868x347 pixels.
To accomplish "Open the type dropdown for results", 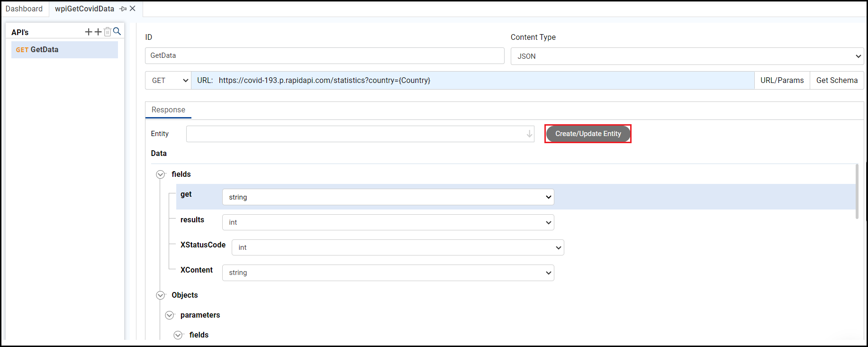I will click(x=388, y=222).
